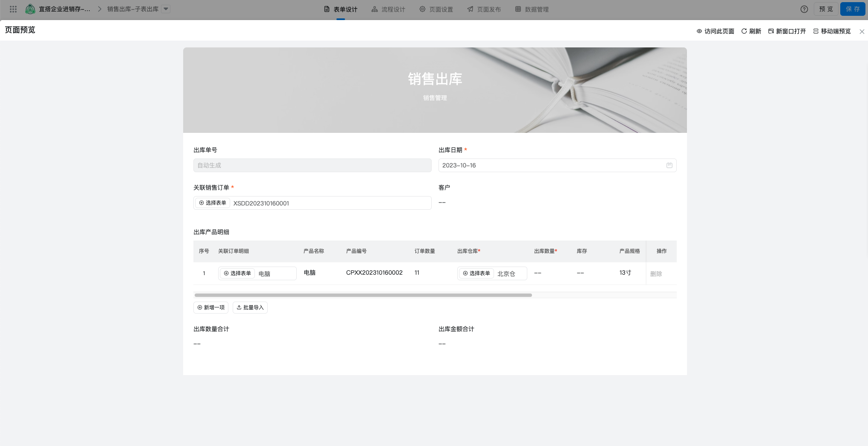Open the app grid launcher icon
The image size is (868, 446).
tap(13, 9)
